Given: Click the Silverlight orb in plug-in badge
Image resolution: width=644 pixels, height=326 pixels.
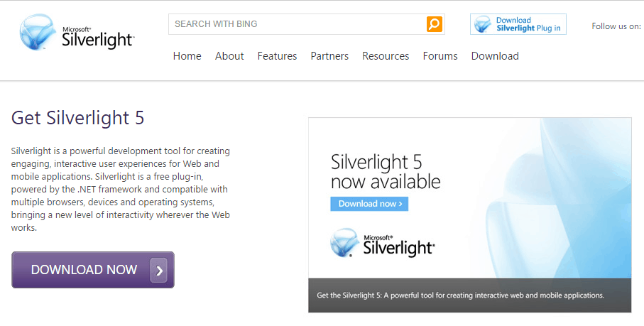Looking at the screenshot, I should point(483,24).
